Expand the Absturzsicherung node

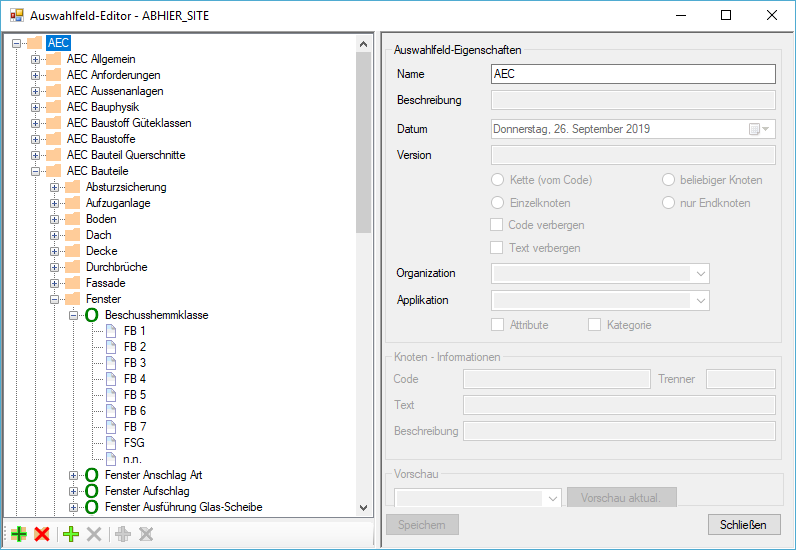coord(54,187)
